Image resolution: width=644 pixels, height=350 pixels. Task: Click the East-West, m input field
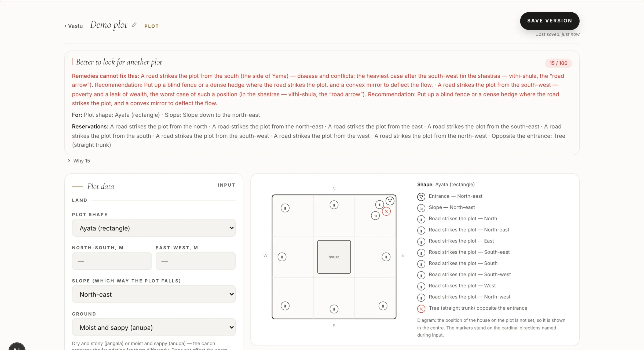(x=195, y=261)
